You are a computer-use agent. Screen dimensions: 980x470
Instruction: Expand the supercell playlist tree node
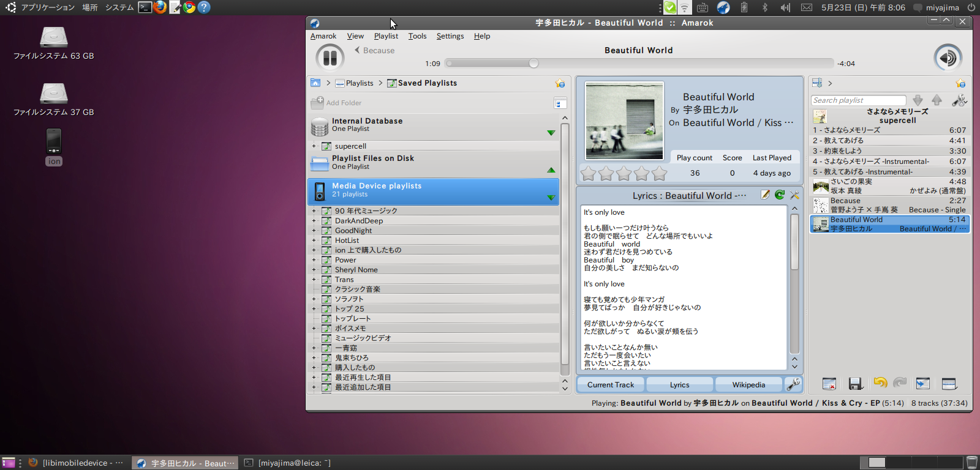[314, 146]
